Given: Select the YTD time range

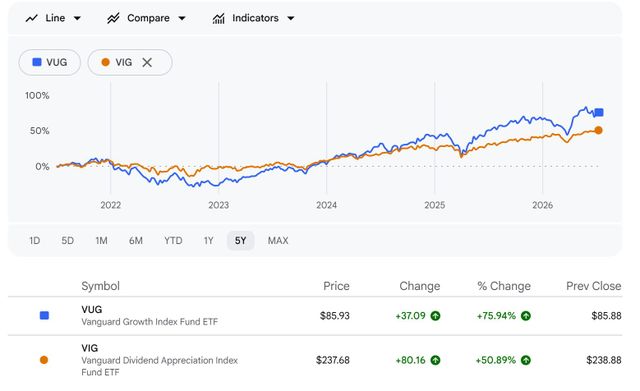Looking at the screenshot, I should coord(173,241).
